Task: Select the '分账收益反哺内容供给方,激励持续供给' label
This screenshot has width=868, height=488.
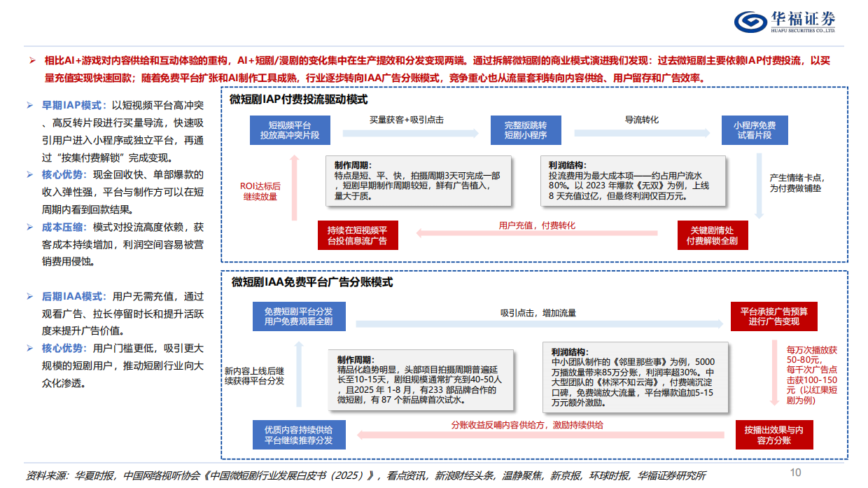Action: 528,425
